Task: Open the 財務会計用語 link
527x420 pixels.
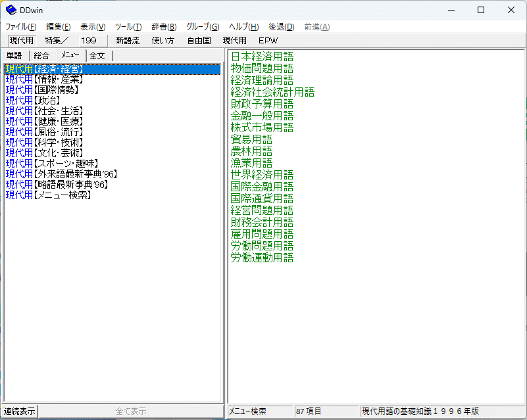Action: pos(262,222)
